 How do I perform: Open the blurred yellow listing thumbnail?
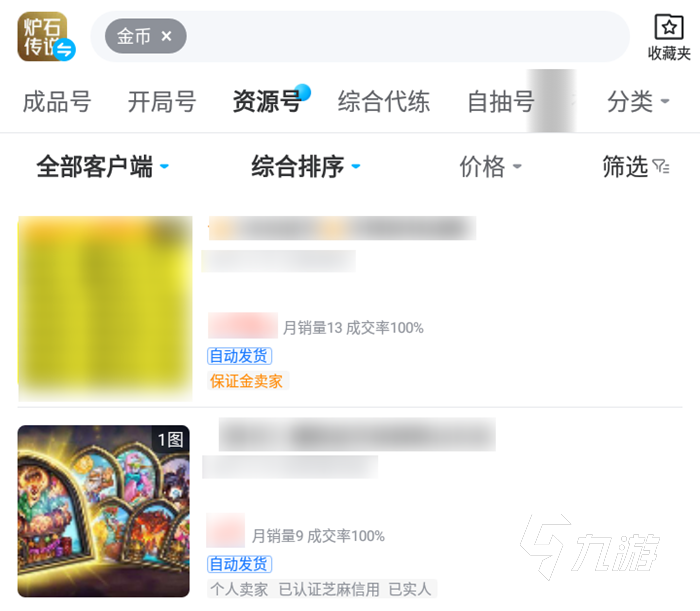tap(105, 308)
